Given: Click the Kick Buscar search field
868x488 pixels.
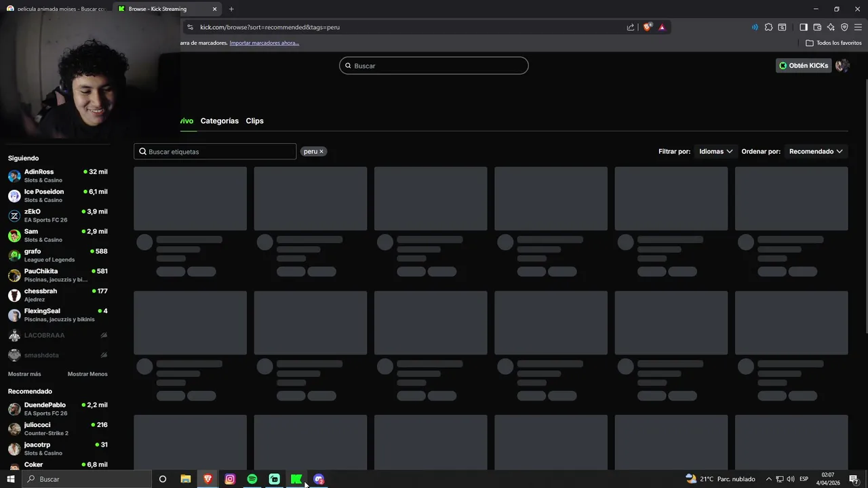Looking at the screenshot, I should (434, 66).
